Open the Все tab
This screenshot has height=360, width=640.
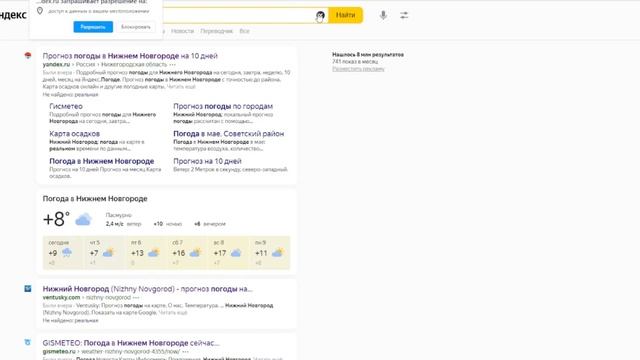coord(244,31)
